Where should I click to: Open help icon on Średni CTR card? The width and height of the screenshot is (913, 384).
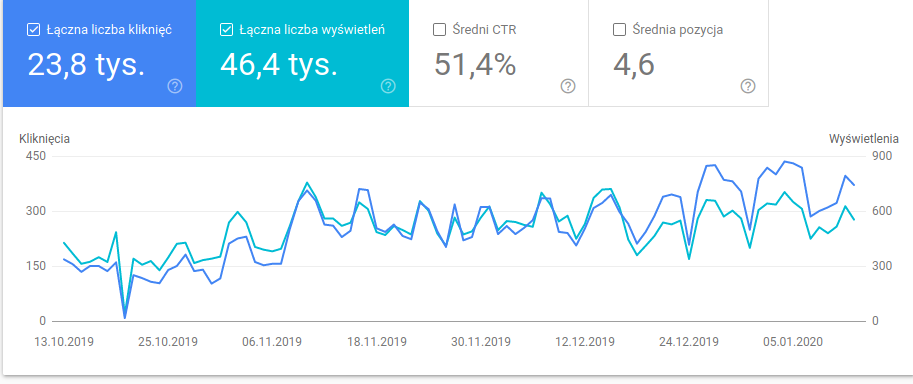coord(568,87)
